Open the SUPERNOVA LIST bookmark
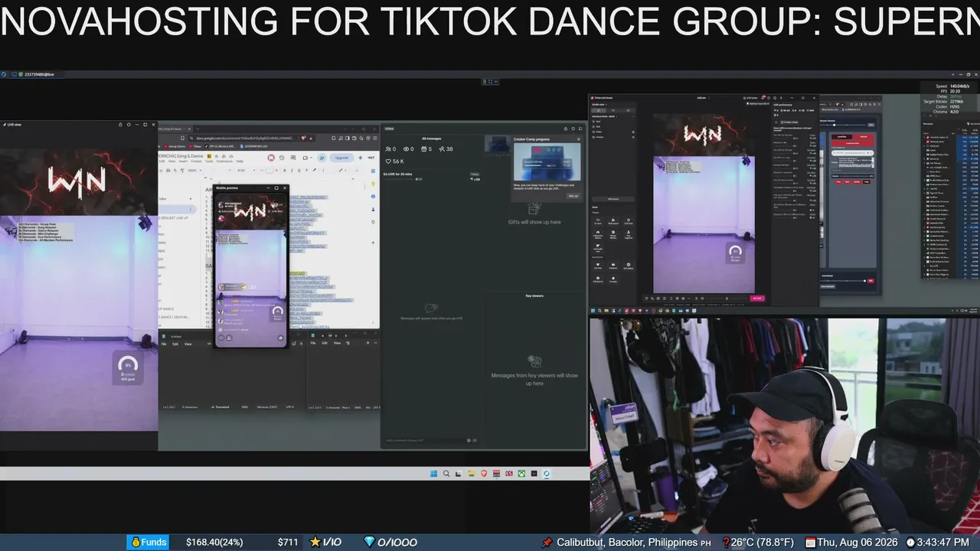This screenshot has height=551, width=980. (255, 145)
